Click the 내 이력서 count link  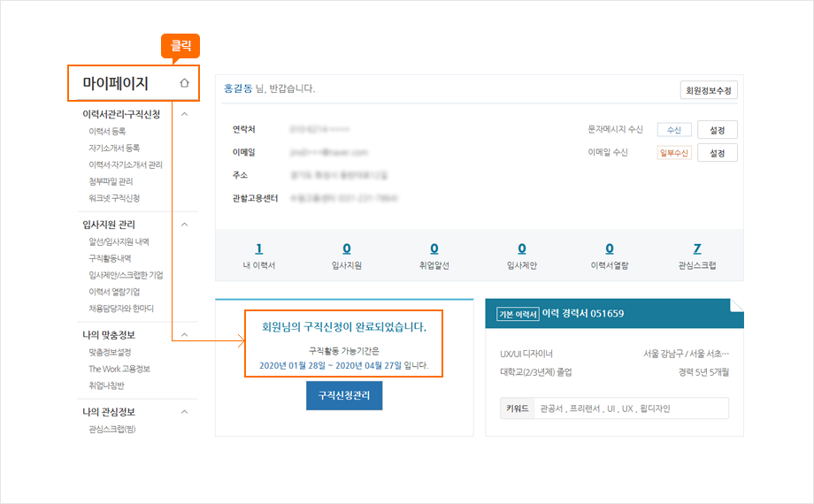point(258,249)
